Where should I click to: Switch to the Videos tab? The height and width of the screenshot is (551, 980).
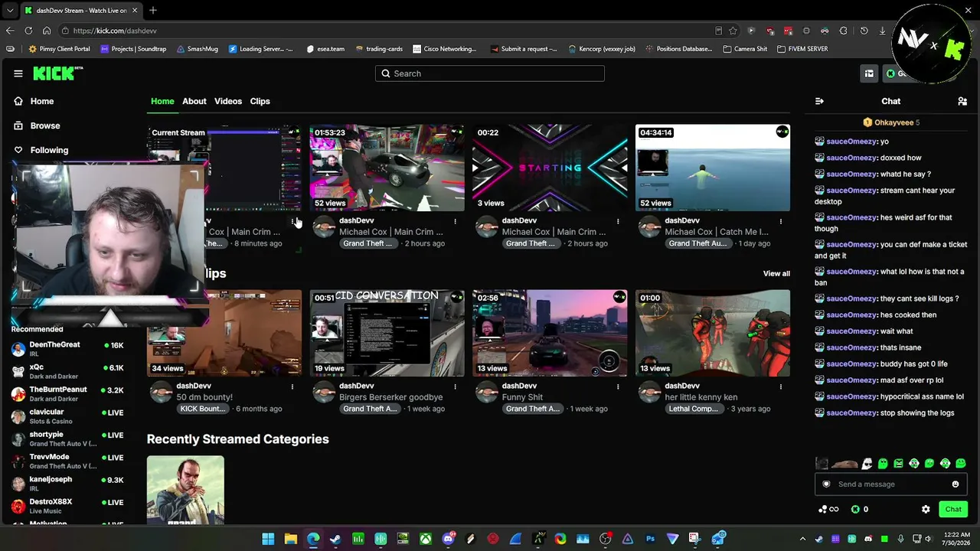click(x=228, y=101)
